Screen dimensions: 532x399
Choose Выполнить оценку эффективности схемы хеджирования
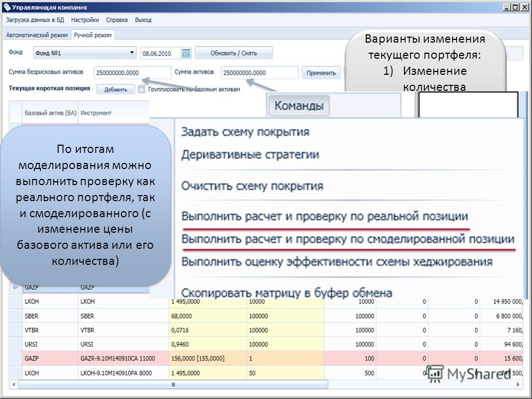tap(337, 262)
